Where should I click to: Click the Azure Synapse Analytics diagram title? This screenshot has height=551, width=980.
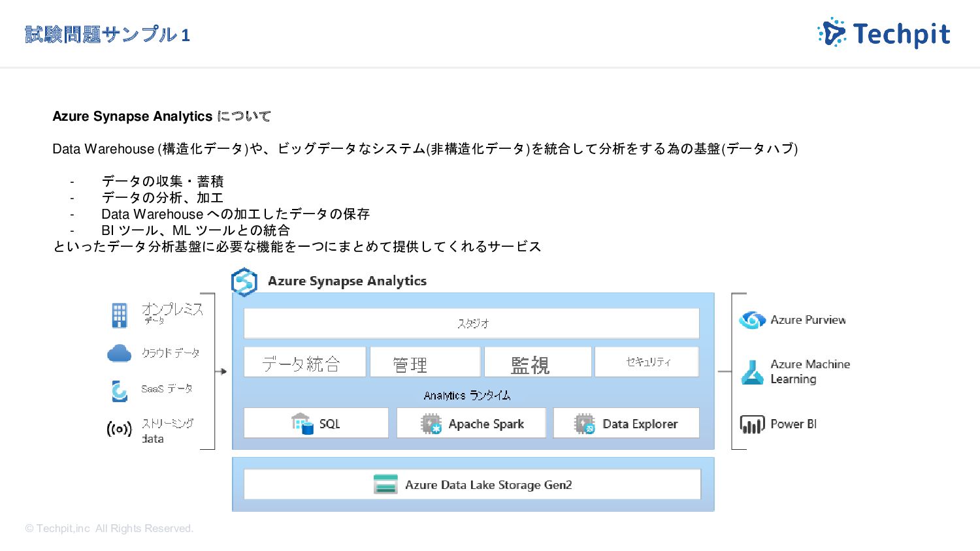tap(347, 281)
